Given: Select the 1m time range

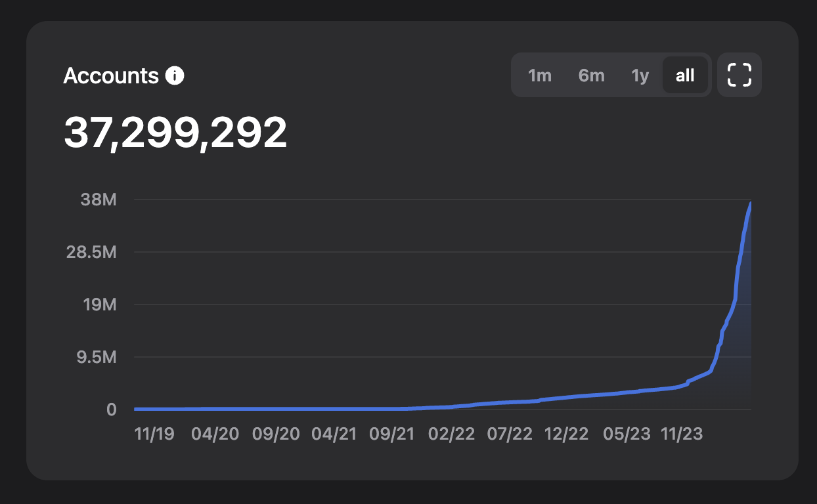Looking at the screenshot, I should point(540,75).
